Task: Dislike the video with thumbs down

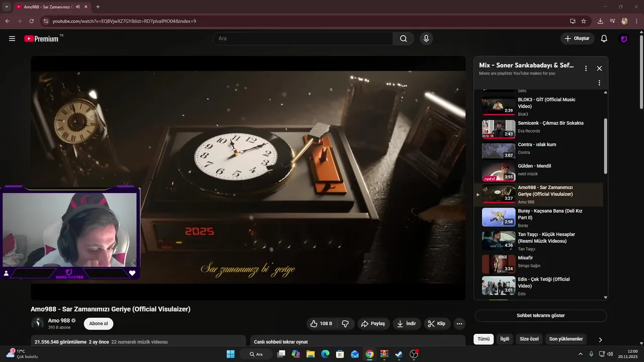Action: 346,324
